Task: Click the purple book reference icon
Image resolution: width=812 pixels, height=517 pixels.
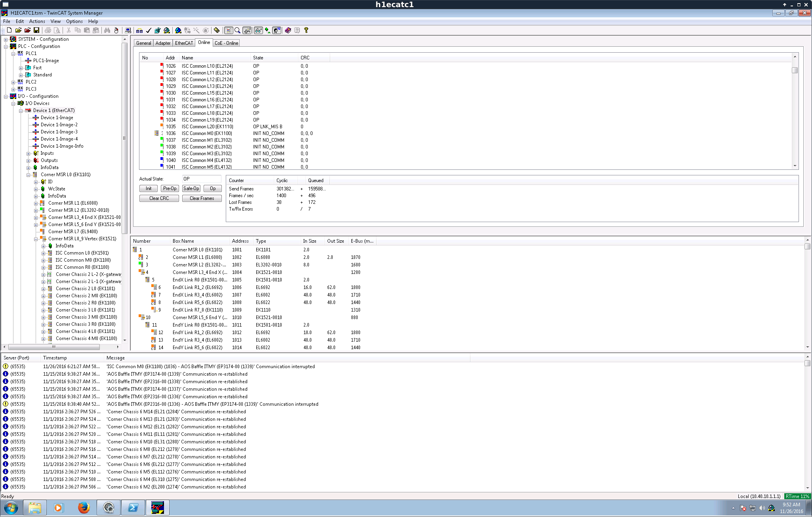Action: tap(288, 30)
